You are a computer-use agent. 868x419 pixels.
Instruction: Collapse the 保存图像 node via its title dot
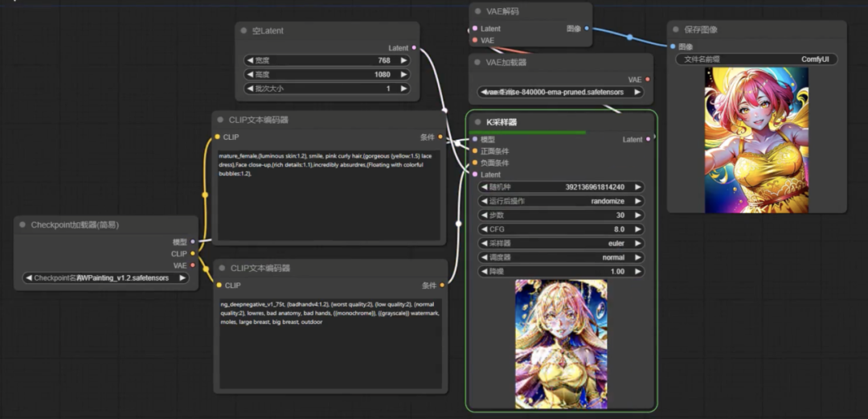click(x=676, y=30)
